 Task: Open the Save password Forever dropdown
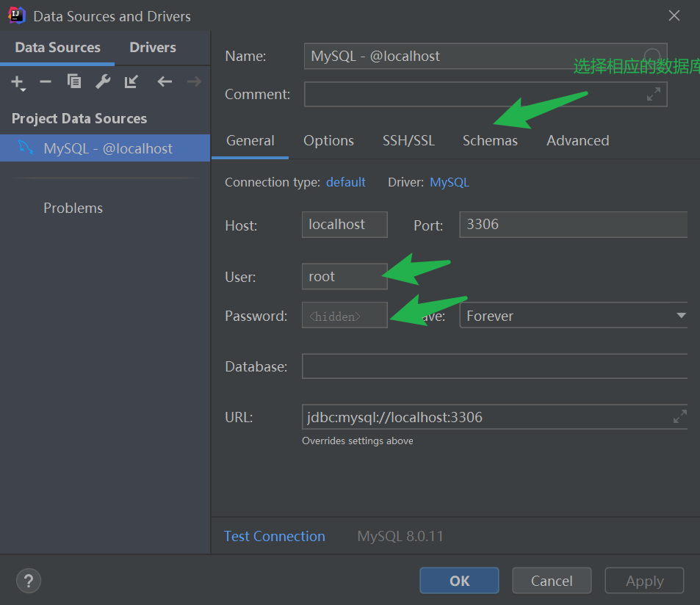click(x=574, y=316)
